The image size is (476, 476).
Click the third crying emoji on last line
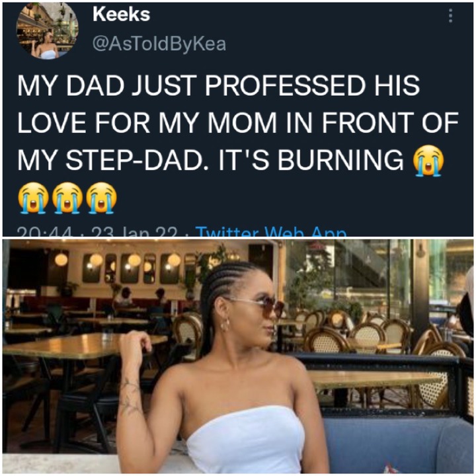pos(101,198)
